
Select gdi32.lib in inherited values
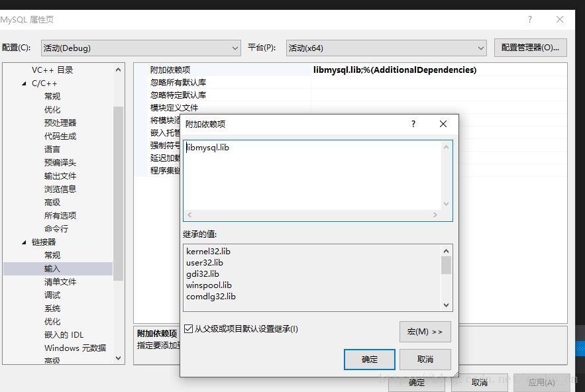pos(203,273)
